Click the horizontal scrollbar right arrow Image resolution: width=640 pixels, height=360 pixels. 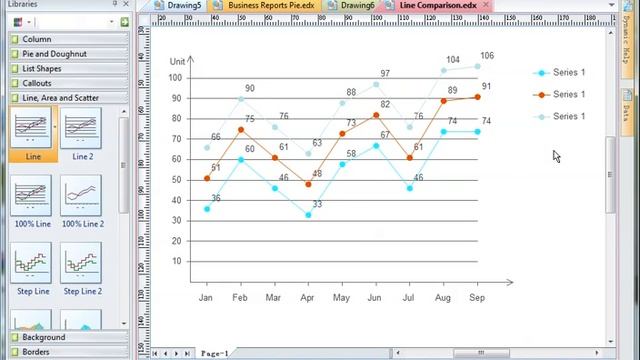point(597,353)
